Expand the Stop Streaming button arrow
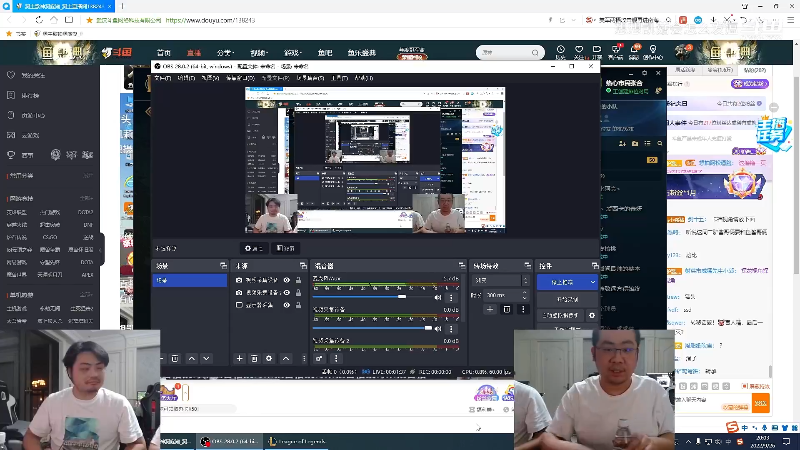 [593, 282]
